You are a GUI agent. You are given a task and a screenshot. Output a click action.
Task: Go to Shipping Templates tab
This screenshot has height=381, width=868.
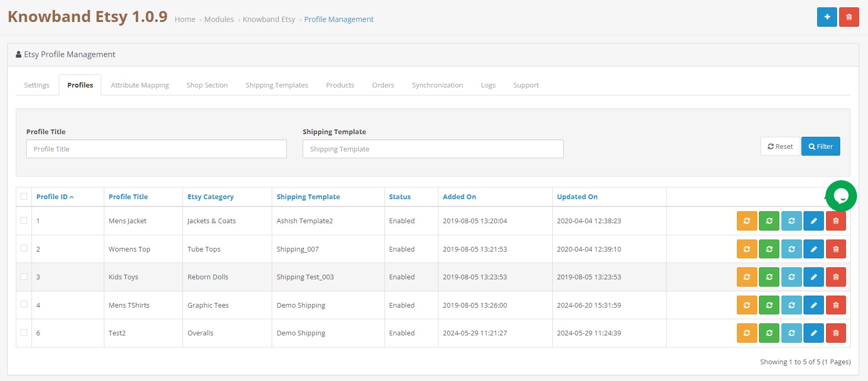pyautogui.click(x=277, y=85)
